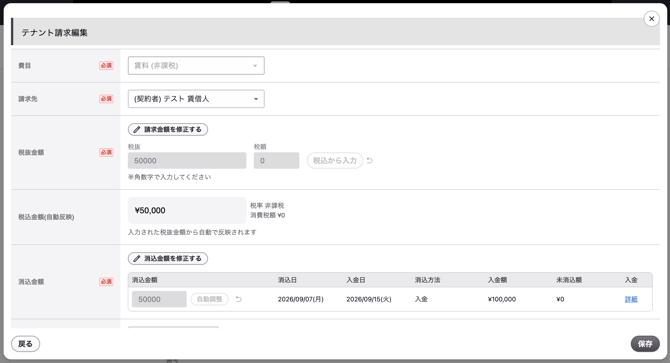Viewport: 670px width, 363px height.
Task: Click the 税率 非課税 text
Action: pos(267,205)
